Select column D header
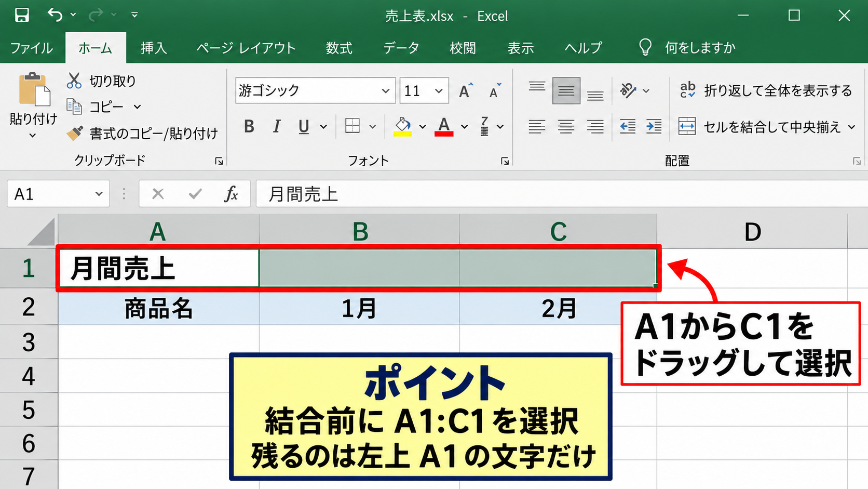Viewport: 868px width, 489px height. [752, 232]
